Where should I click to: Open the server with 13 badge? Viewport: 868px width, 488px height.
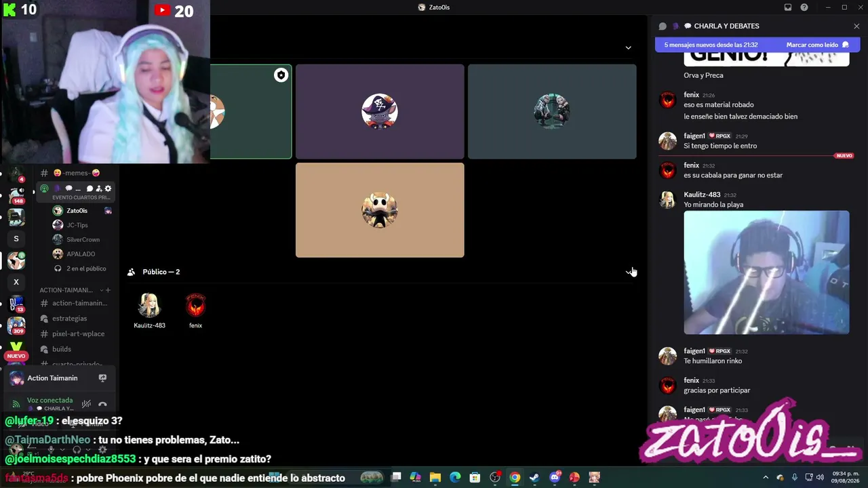click(16, 304)
